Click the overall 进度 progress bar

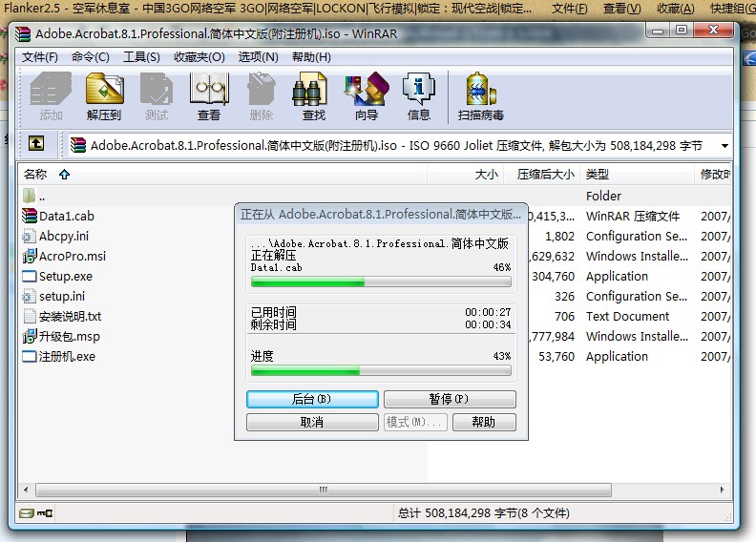pos(380,370)
